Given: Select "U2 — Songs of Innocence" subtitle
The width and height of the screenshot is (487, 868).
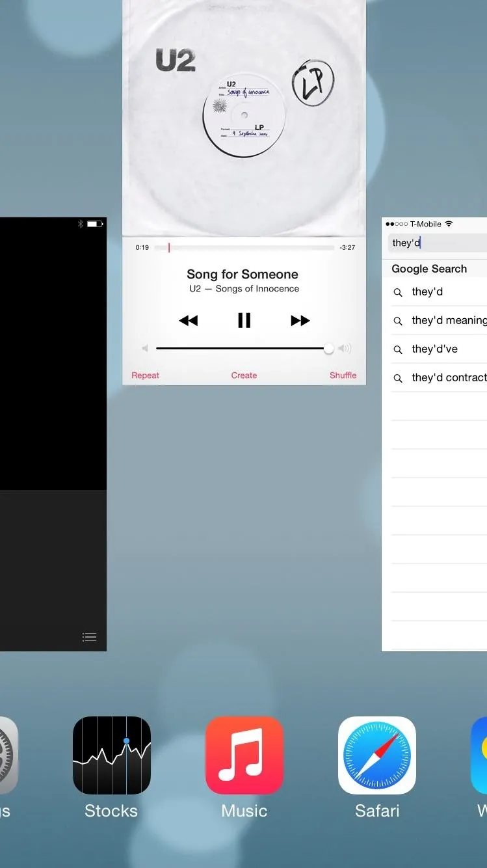Looking at the screenshot, I should click(244, 289).
